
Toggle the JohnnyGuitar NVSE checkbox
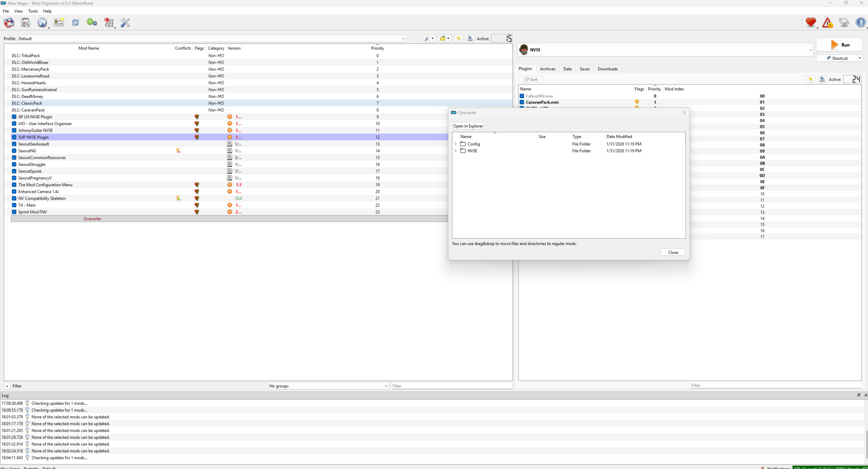[14, 130]
